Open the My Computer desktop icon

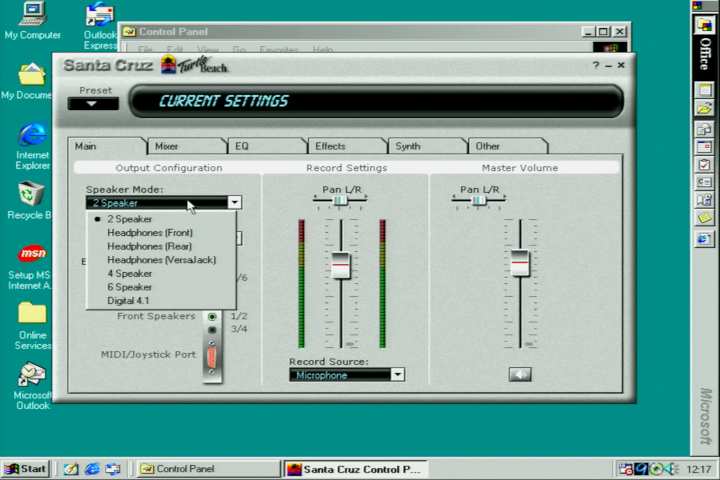[x=32, y=21]
